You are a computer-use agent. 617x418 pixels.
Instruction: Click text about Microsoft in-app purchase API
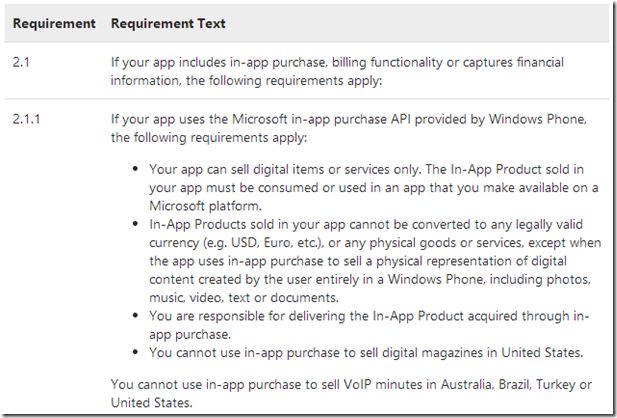tap(349, 128)
